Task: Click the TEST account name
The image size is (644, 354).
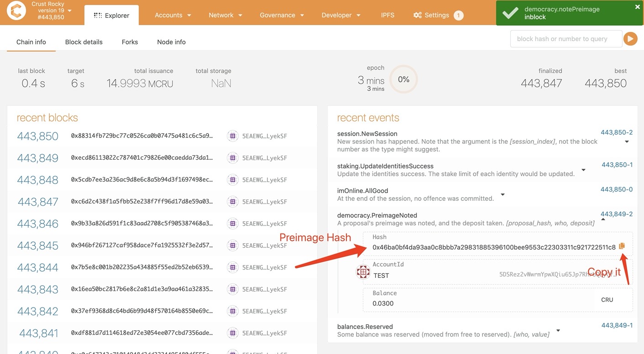Action: coord(381,276)
